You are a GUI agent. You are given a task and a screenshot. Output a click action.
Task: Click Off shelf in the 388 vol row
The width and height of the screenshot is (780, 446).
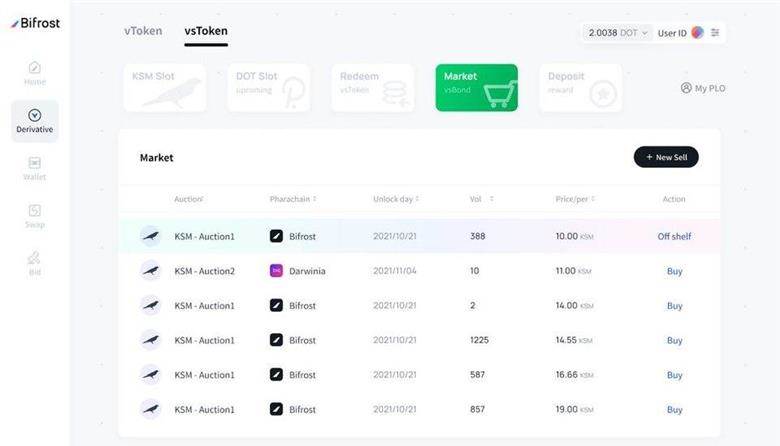point(675,237)
